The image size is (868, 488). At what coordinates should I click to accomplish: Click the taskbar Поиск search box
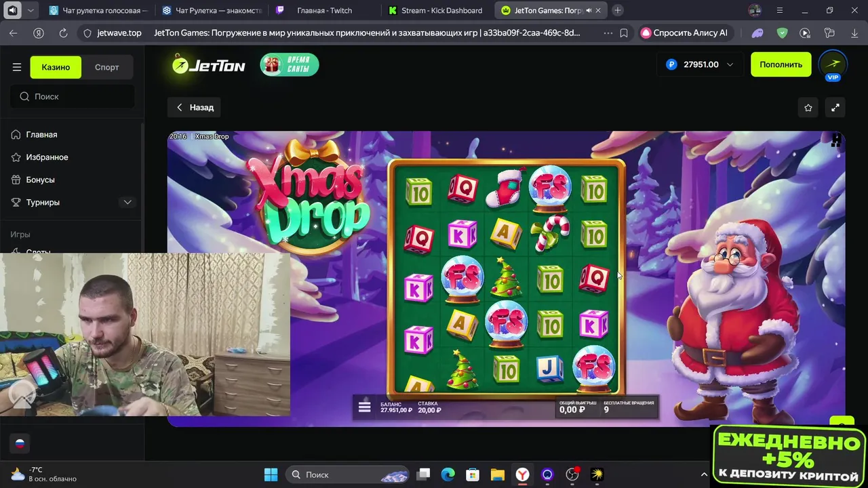click(x=347, y=474)
